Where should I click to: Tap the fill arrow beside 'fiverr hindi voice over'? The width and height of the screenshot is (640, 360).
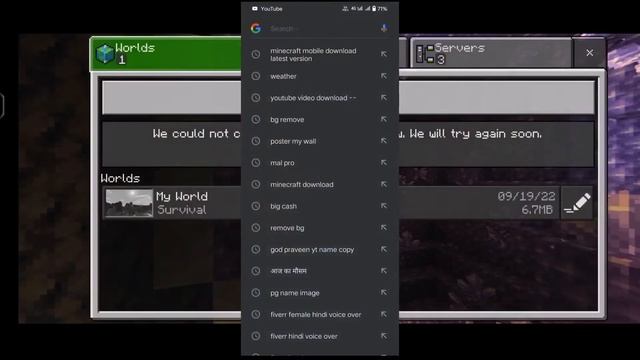pos(384,336)
